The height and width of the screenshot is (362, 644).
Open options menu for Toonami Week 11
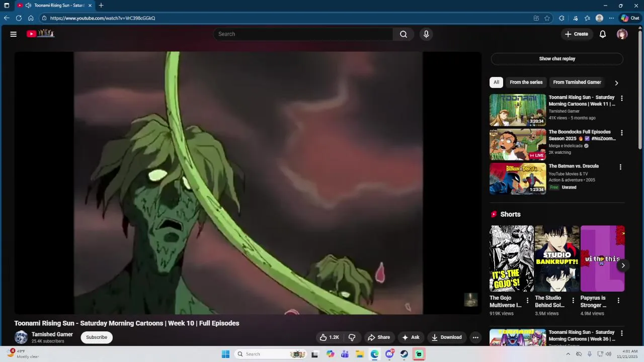pyautogui.click(x=621, y=99)
